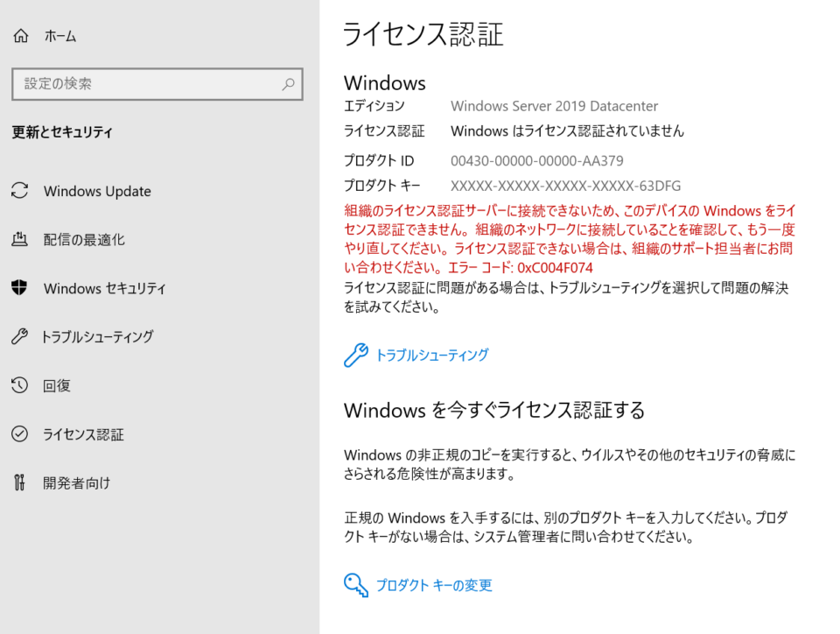The width and height of the screenshot is (840, 634).
Task: Click the 回復 clock icon
Action: point(19,385)
